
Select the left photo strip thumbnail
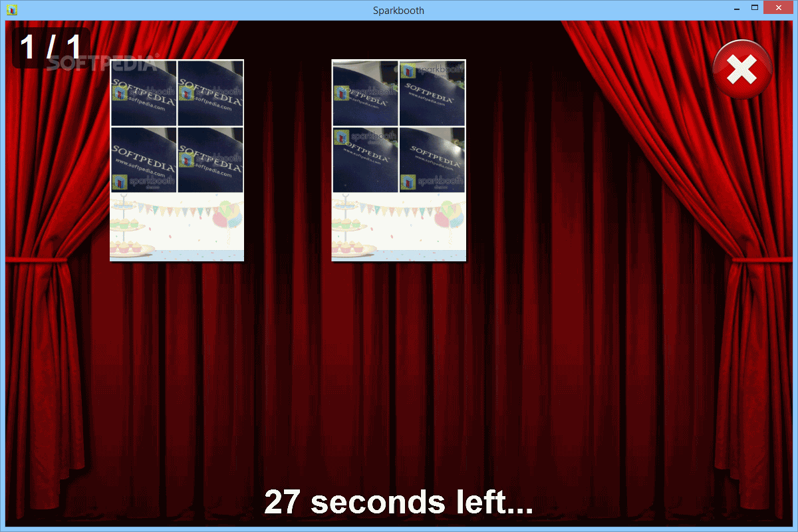(x=177, y=160)
